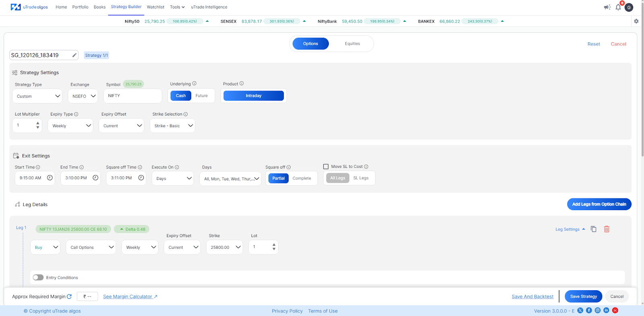Open Start Time clock picker

[50, 178]
